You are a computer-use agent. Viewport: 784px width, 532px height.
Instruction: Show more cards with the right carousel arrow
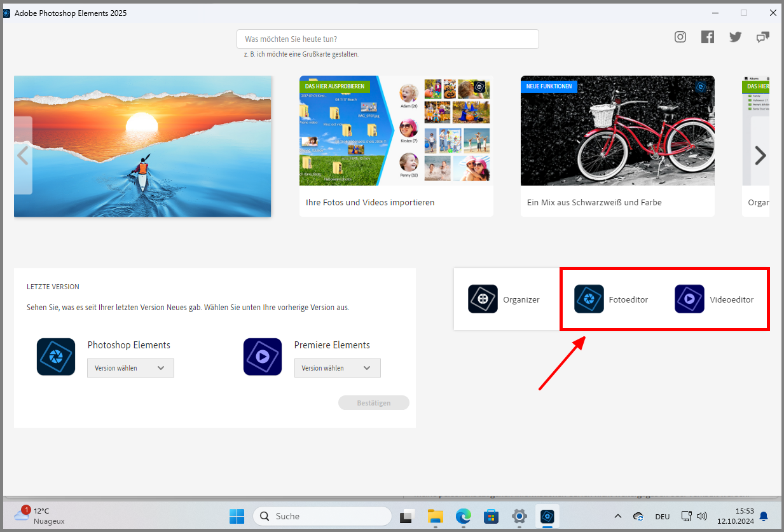click(760, 154)
